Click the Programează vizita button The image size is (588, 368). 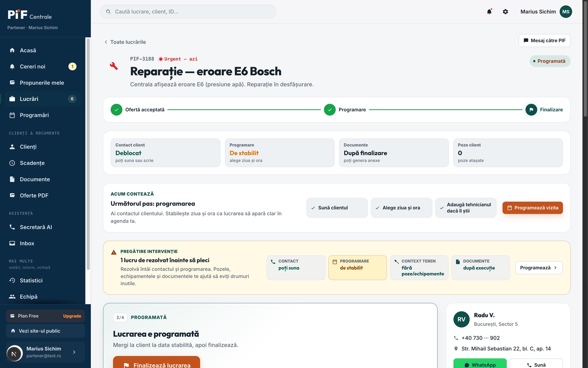tap(532, 208)
